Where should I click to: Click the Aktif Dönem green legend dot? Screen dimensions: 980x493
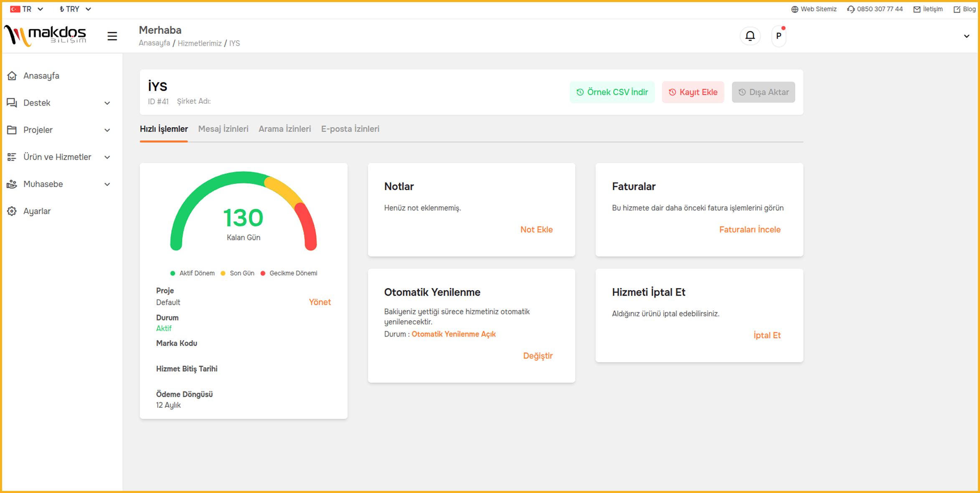tap(173, 273)
